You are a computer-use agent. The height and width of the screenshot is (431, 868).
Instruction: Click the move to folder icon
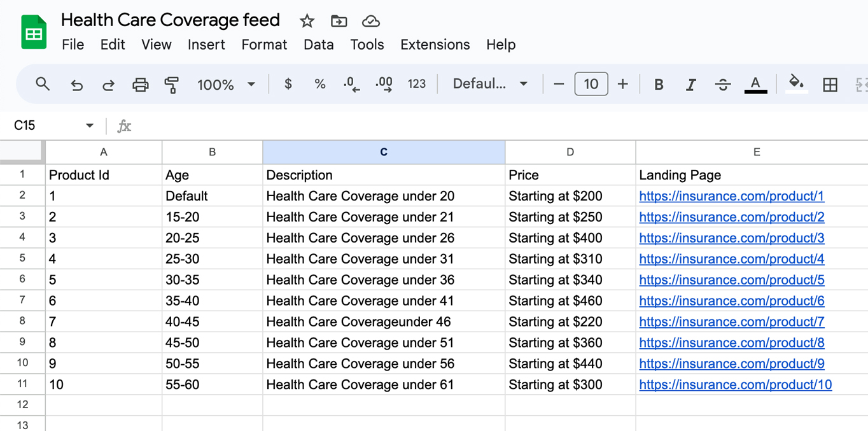[339, 21]
